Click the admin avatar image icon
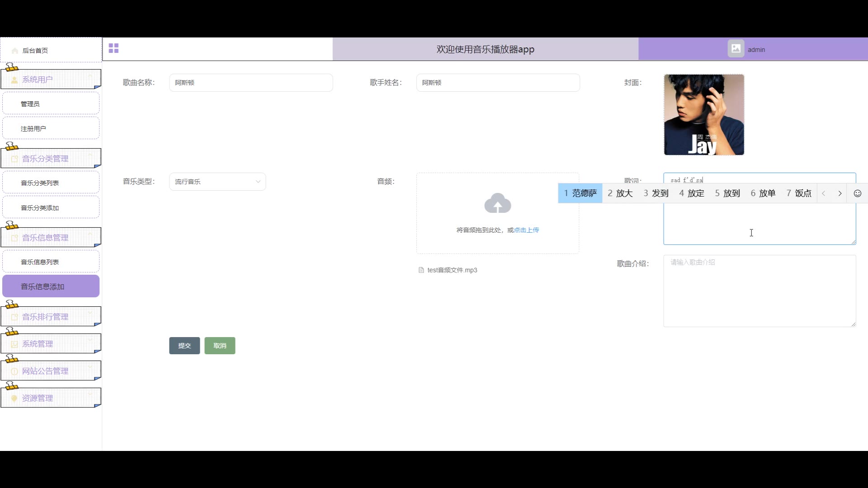This screenshot has width=868, height=488. (736, 48)
